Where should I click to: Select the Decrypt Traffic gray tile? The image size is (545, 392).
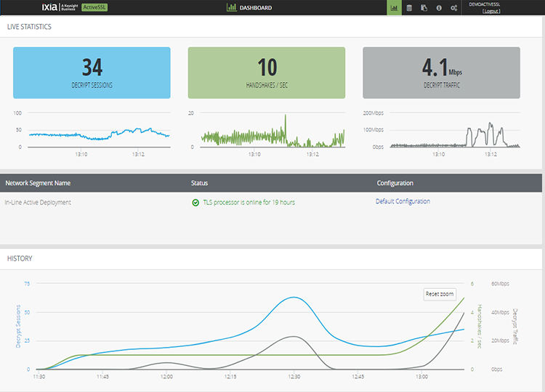[441, 73]
